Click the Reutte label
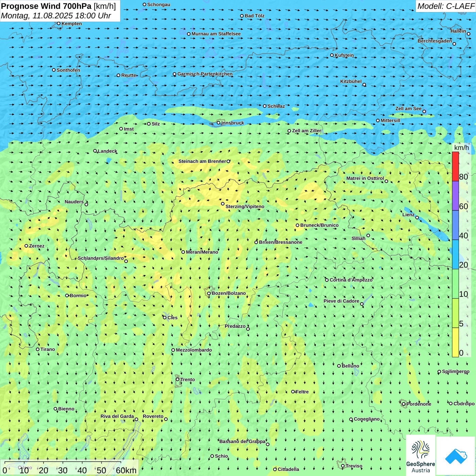Image resolution: width=476 pixels, height=476 pixels. (129, 75)
